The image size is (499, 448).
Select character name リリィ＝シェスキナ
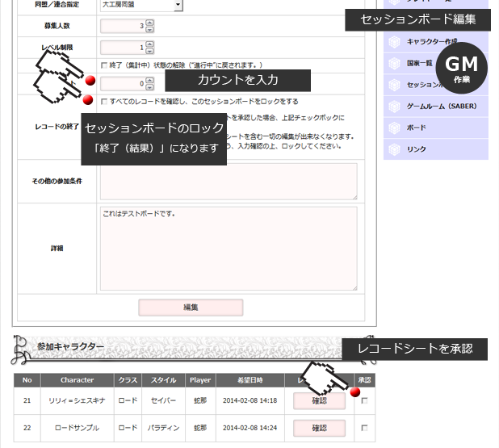pos(77,400)
